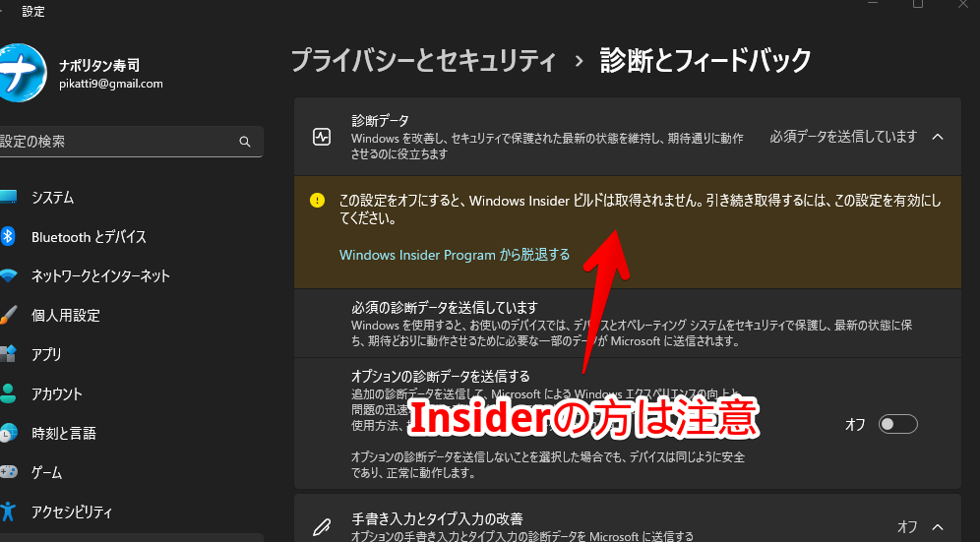
Task: Click the ナポリタン寿司 account name
Action: point(99,65)
